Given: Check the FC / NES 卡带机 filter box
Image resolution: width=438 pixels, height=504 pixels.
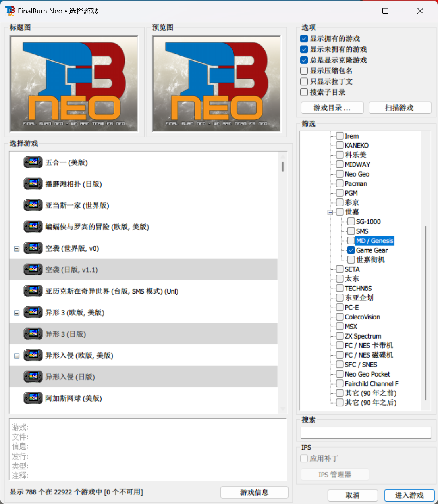Looking at the screenshot, I should click(340, 345).
